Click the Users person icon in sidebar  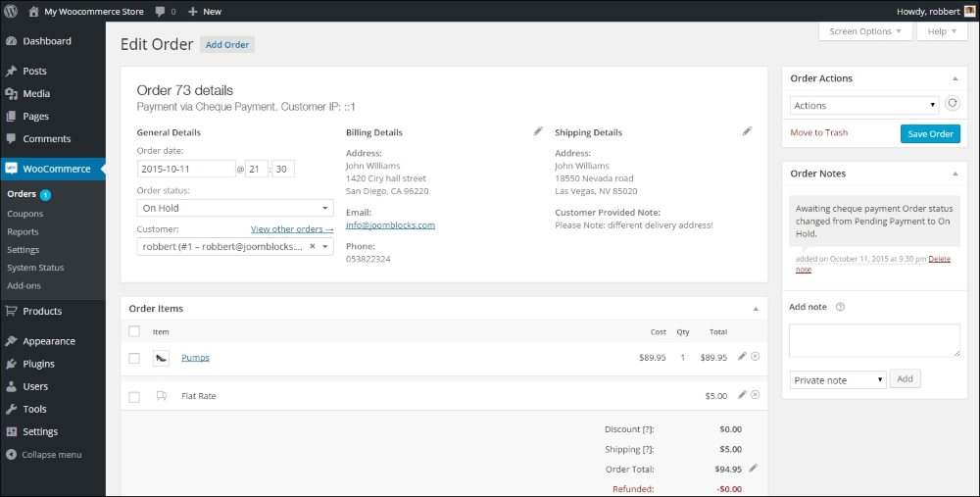coord(11,386)
